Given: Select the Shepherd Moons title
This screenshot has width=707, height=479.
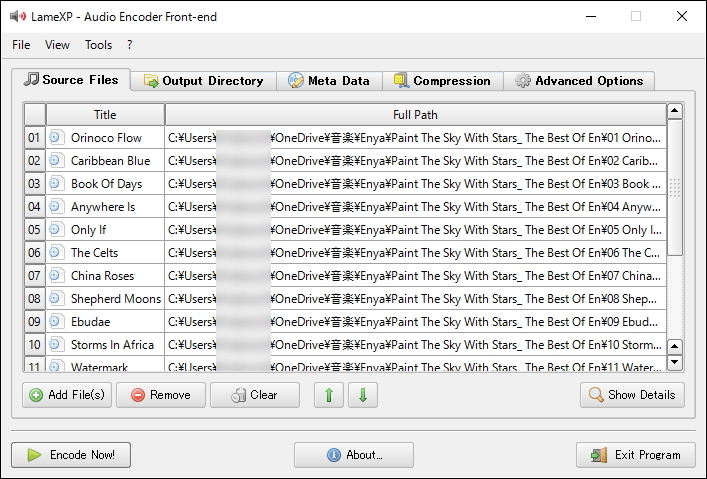Looking at the screenshot, I should pyautogui.click(x=116, y=299).
